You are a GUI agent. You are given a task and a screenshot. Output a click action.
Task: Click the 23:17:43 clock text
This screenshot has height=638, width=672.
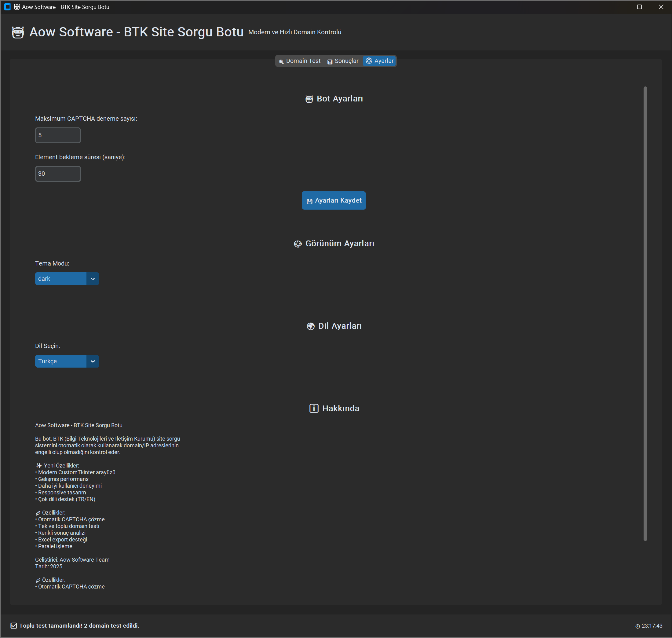(652, 626)
